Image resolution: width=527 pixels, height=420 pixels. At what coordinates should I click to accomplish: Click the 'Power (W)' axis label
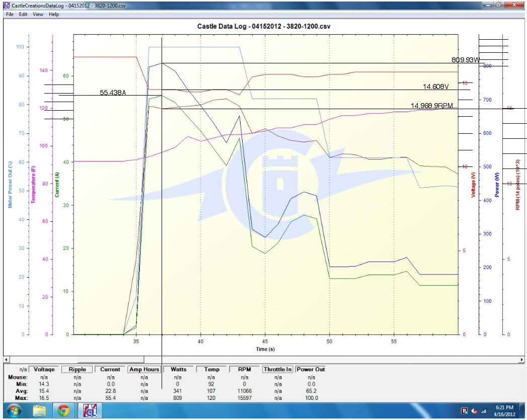[497, 185]
